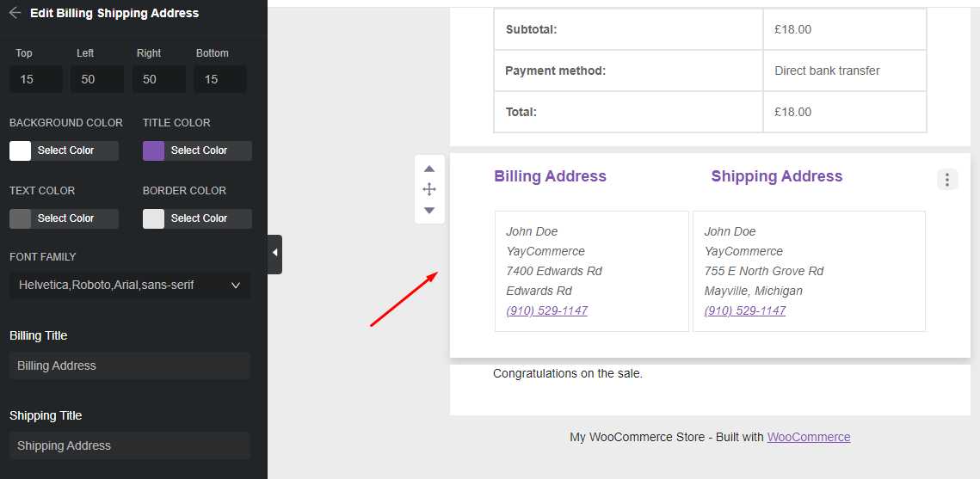Click the back arrow beside Edit Billing Shipping Address
Viewport: 980px width, 479px height.
(15, 13)
